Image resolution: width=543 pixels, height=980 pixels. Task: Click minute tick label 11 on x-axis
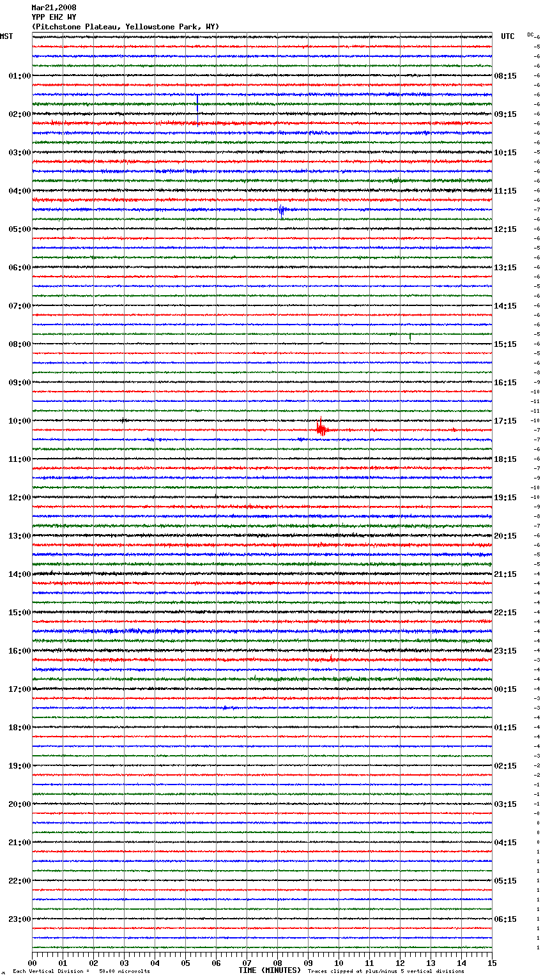[369, 963]
